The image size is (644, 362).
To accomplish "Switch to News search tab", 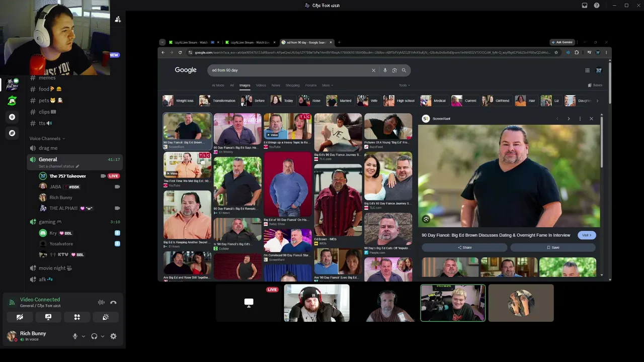I will tap(276, 85).
